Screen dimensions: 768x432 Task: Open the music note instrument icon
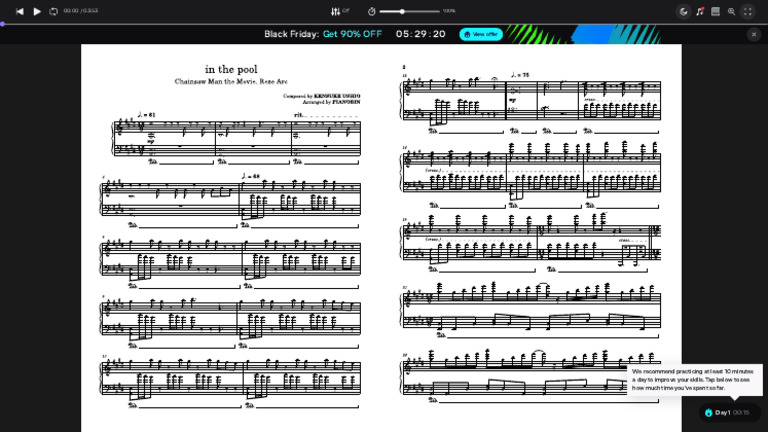[700, 11]
